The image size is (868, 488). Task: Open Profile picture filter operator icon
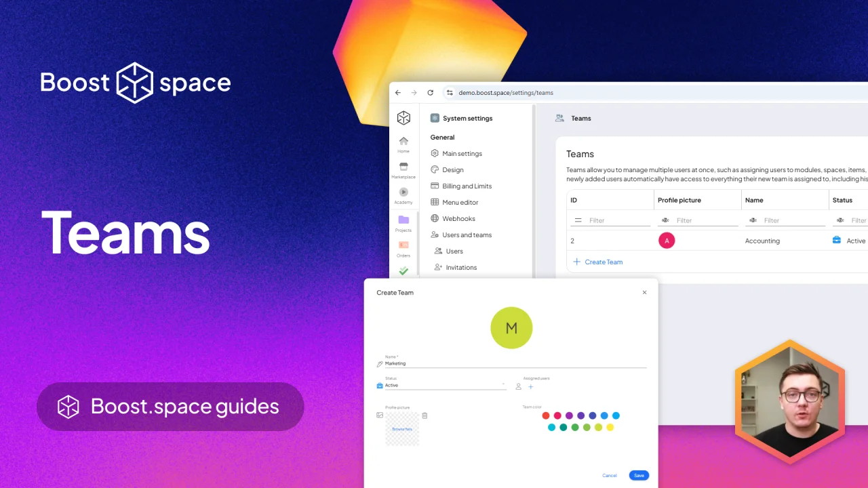(665, 220)
